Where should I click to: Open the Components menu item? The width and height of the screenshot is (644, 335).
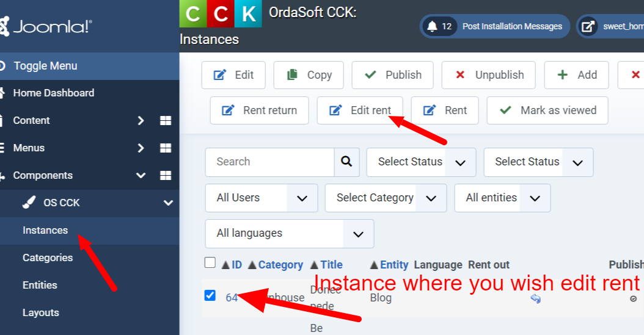(43, 176)
